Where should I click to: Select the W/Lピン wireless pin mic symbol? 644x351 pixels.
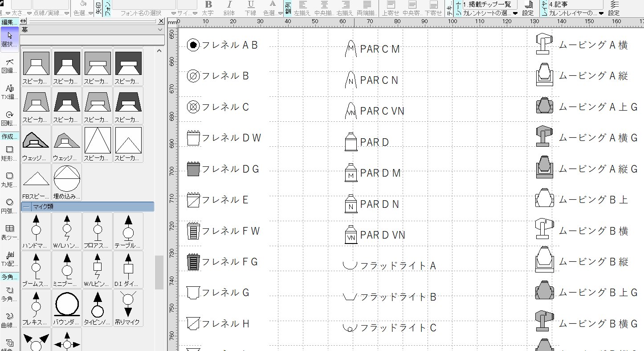(98, 269)
